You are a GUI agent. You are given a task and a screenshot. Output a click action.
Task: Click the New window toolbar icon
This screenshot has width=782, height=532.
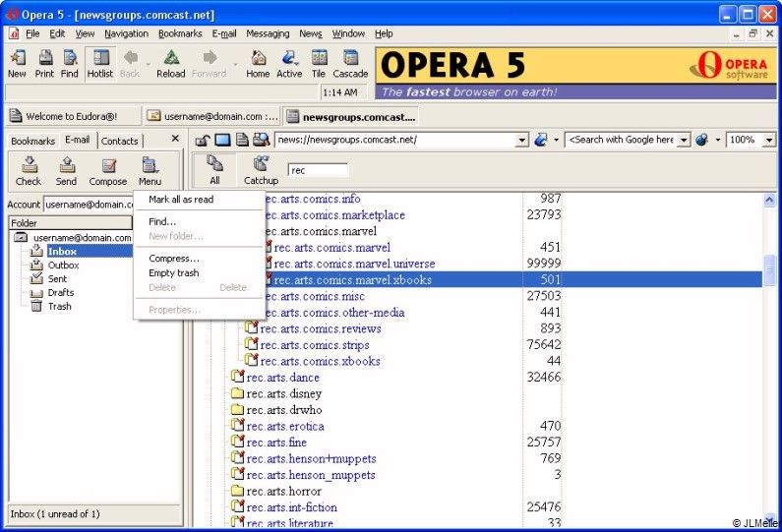coord(17,64)
